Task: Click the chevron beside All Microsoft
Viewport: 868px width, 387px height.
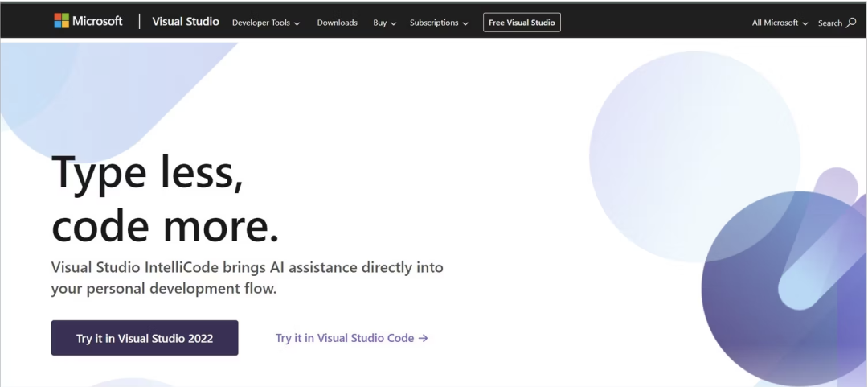Action: (805, 23)
